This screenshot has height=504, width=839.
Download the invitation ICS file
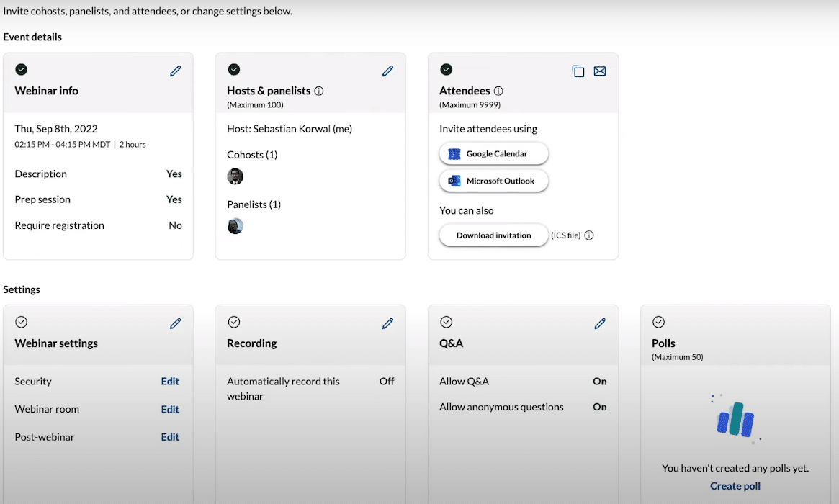pyautogui.click(x=493, y=235)
